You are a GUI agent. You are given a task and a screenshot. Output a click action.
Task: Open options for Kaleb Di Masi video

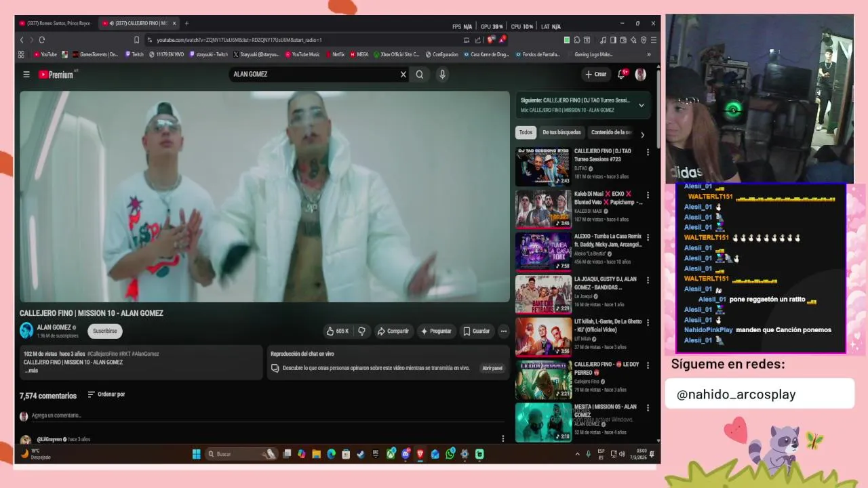[x=648, y=195]
